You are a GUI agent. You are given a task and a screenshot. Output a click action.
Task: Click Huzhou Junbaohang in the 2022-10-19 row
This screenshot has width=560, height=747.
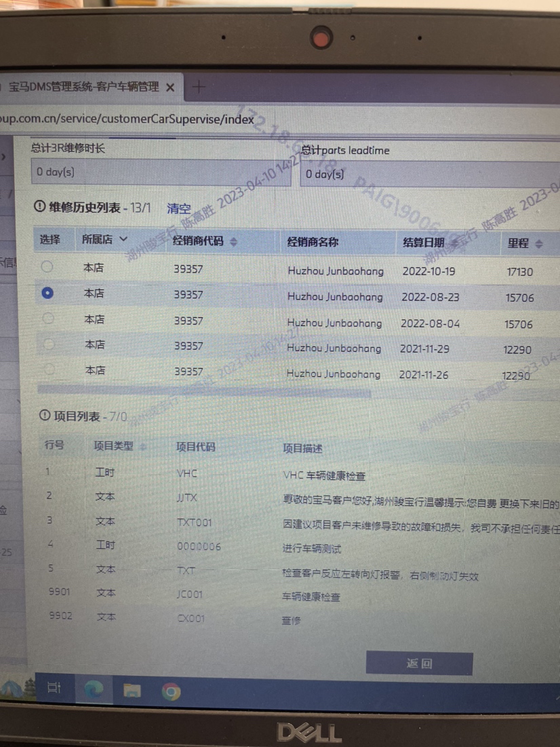point(336,271)
